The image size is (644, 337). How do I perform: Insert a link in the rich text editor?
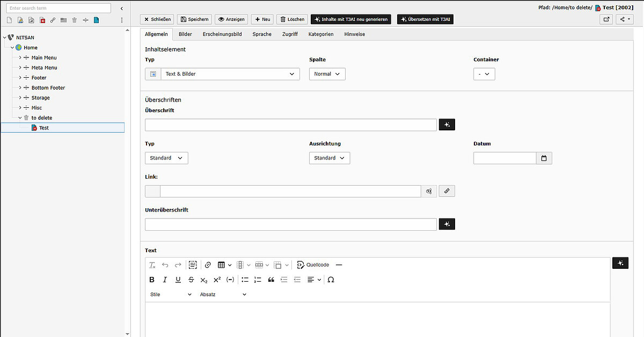[208, 265]
